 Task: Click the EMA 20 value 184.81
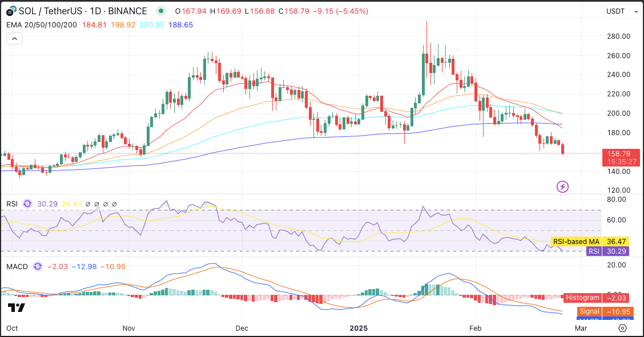click(x=94, y=25)
